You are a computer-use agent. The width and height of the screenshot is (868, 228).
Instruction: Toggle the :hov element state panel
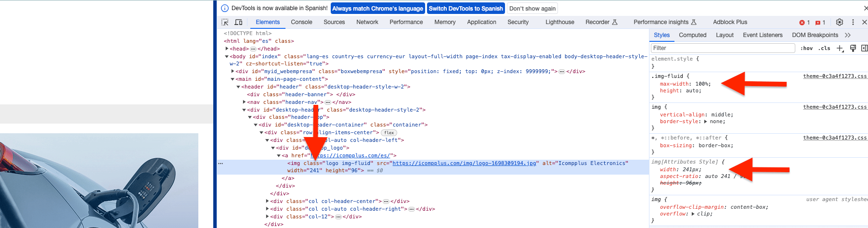[806, 48]
